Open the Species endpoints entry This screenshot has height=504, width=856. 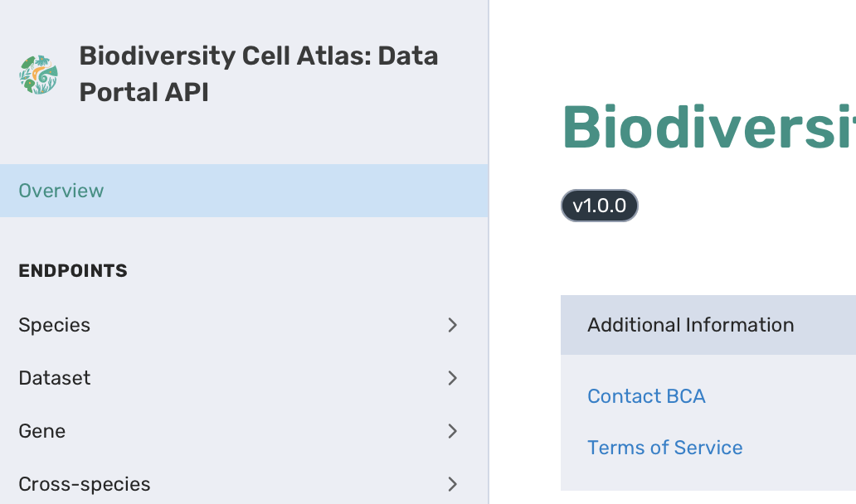pos(55,325)
